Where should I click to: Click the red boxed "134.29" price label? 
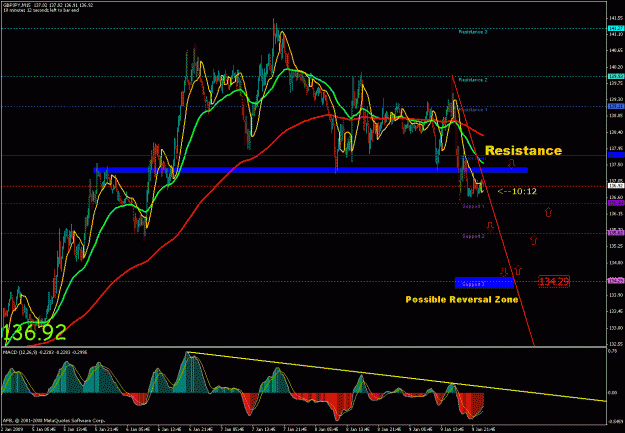pyautogui.click(x=554, y=281)
